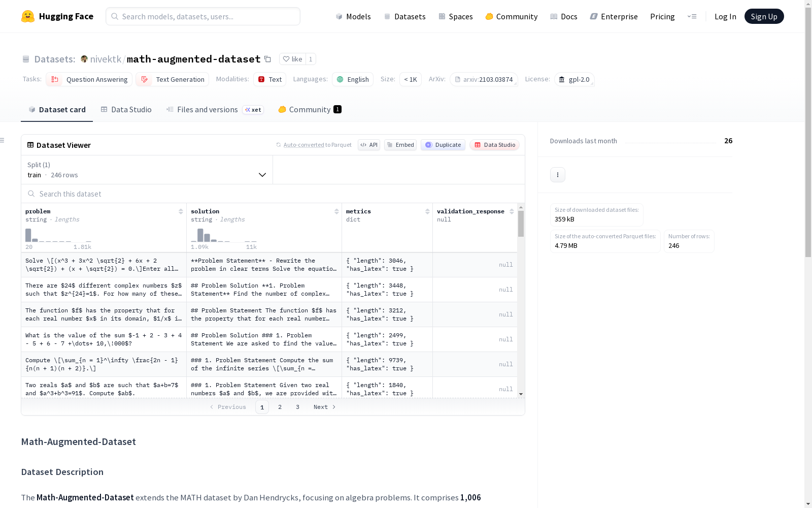Click the heart like button

(x=292, y=59)
